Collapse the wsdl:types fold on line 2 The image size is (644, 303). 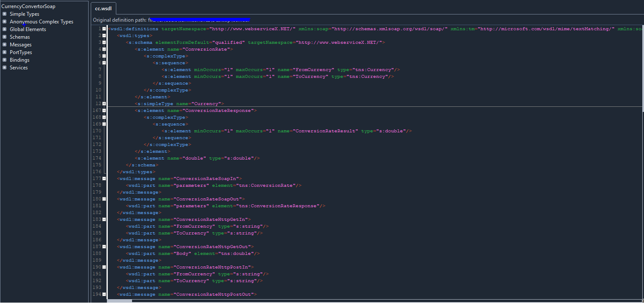point(104,36)
